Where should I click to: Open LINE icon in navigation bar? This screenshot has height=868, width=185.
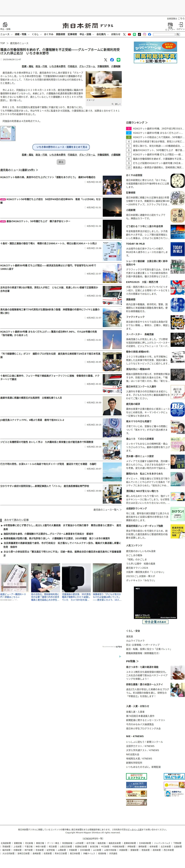coord(134,34)
